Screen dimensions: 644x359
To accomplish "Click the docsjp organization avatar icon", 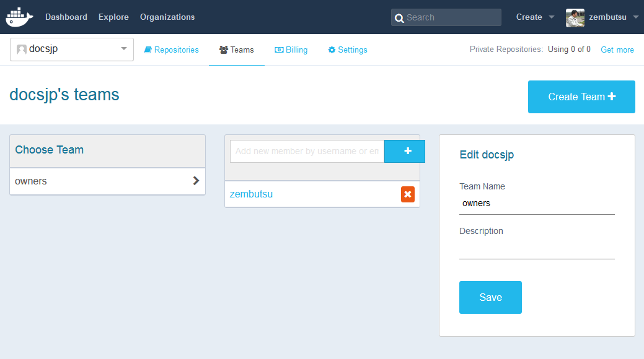I will (21, 50).
